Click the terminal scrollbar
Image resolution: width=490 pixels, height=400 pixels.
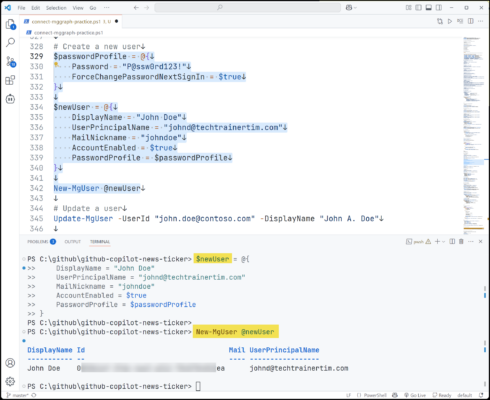tap(485, 320)
